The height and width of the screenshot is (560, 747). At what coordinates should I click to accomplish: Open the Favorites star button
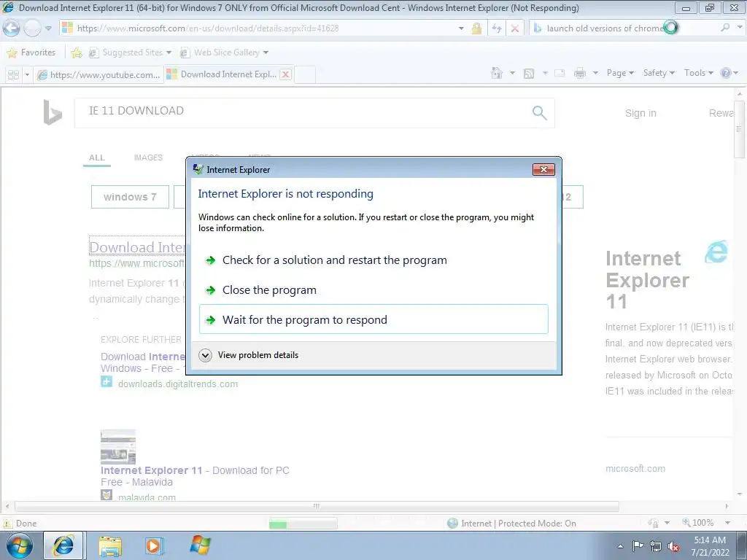(x=31, y=52)
